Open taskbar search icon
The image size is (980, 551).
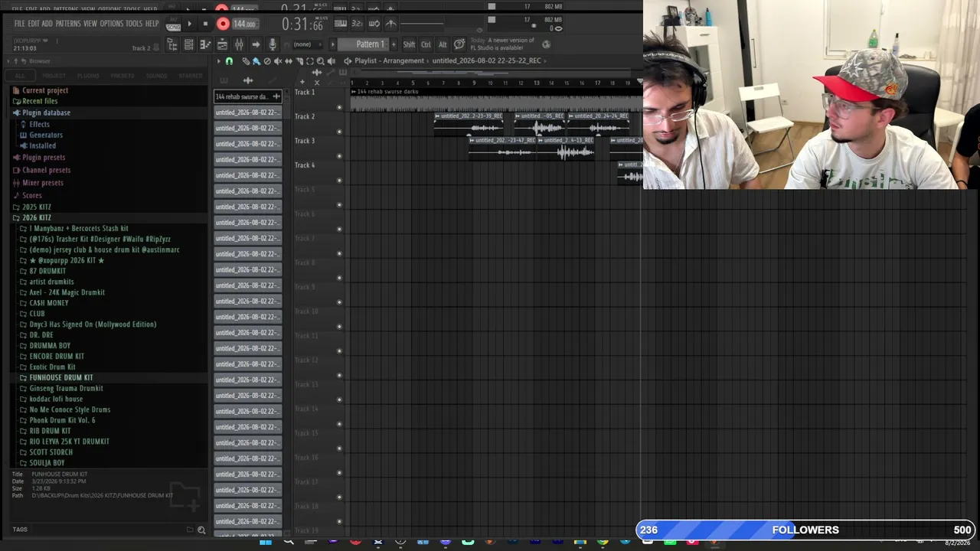(289, 542)
